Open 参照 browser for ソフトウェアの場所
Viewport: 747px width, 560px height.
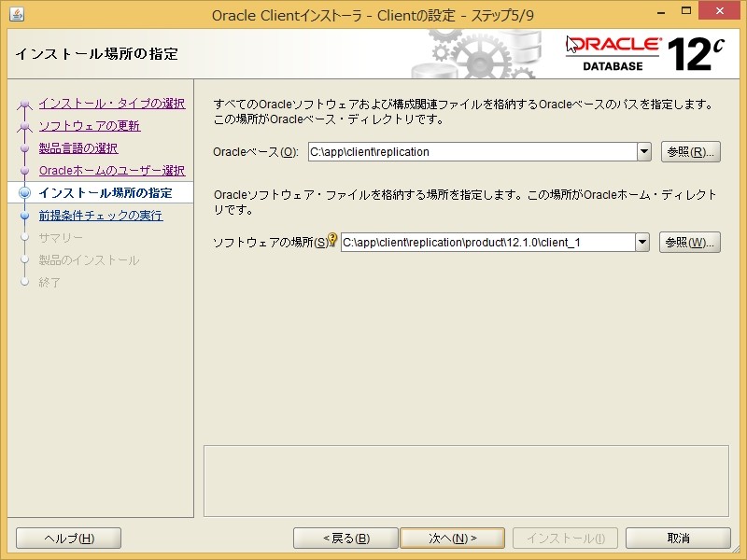691,242
